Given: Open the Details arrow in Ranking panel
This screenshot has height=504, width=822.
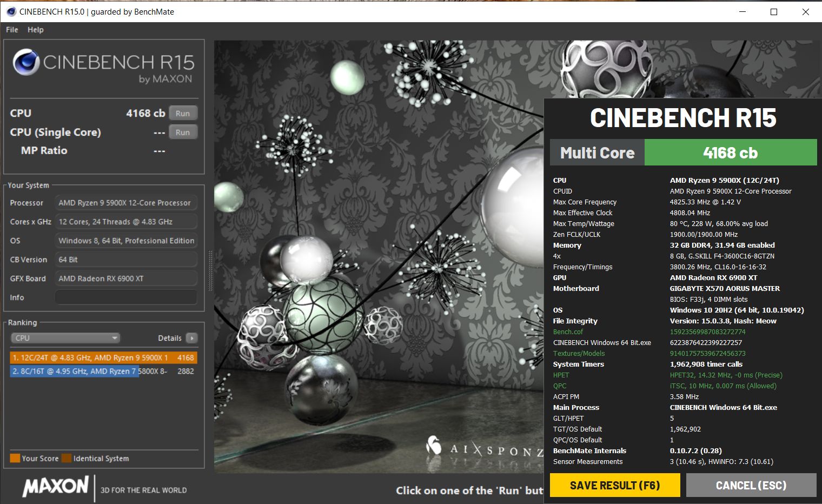Looking at the screenshot, I should (192, 338).
